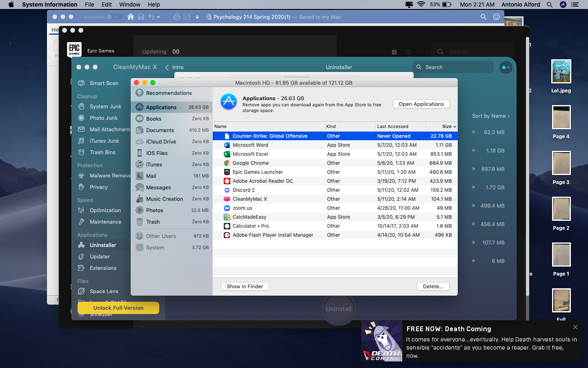Open the Undo history dropdown arrow in Word
588x368 pixels.
pos(158,17)
